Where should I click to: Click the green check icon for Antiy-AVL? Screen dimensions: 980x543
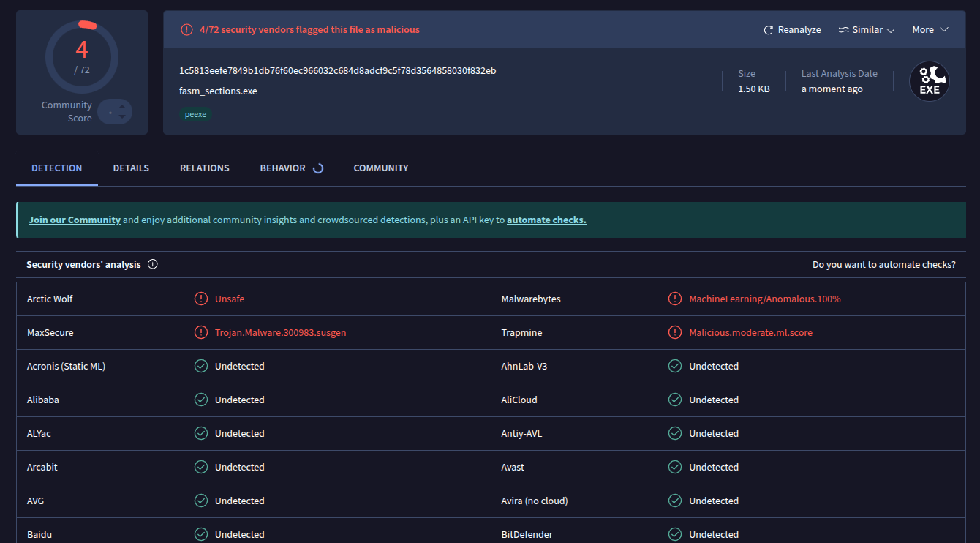pos(675,433)
